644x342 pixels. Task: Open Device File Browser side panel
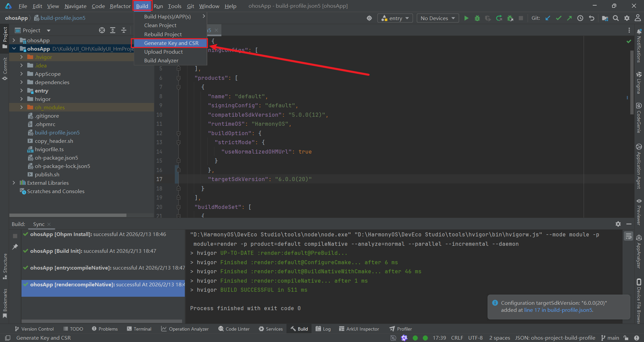pos(639,301)
